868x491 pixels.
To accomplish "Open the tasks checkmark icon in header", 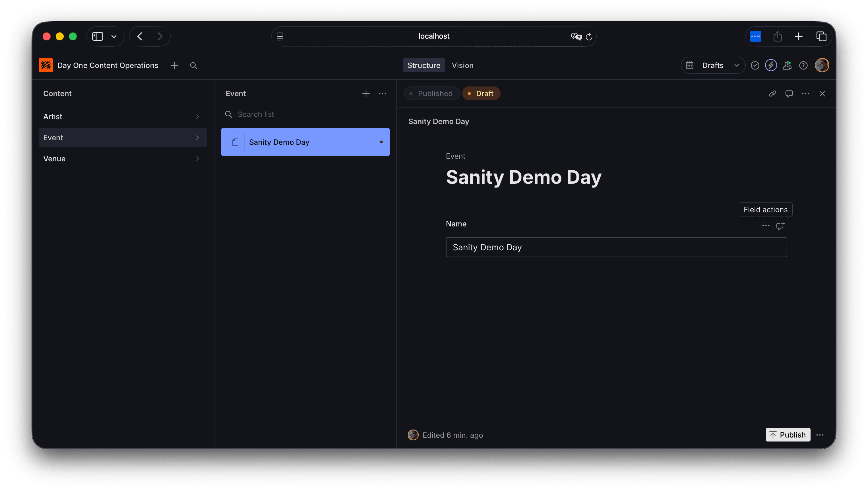I will pos(755,65).
